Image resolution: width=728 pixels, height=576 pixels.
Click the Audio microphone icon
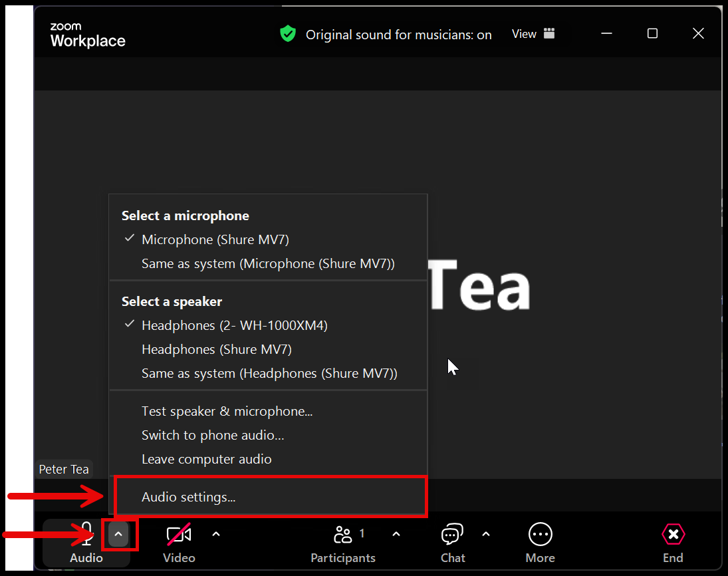tap(86, 534)
